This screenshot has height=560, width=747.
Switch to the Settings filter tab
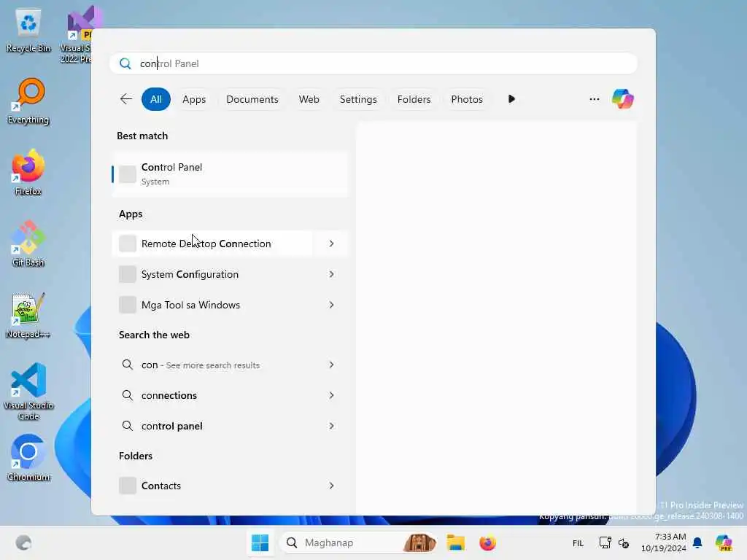[x=358, y=99]
